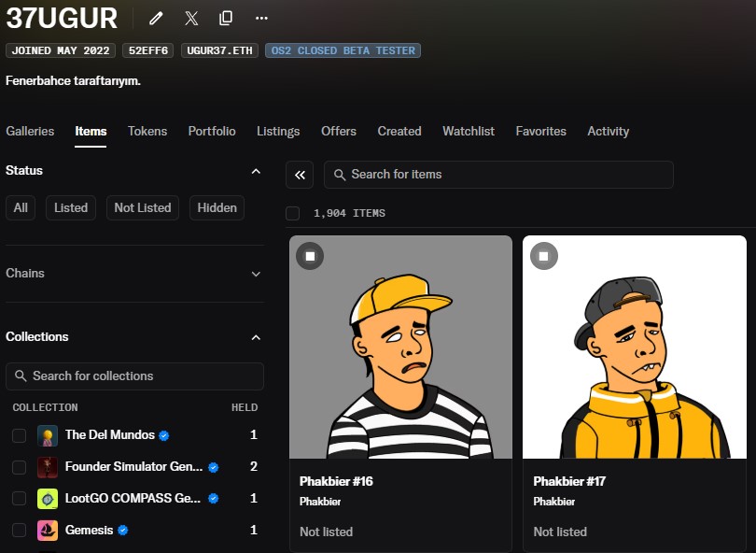The height and width of the screenshot is (553, 756).
Task: Tick the checkbox for The Del Mundos collection
Action: click(20, 435)
